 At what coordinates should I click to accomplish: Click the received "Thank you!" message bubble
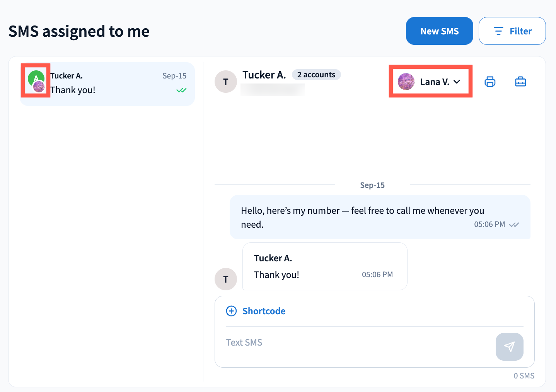[324, 266]
